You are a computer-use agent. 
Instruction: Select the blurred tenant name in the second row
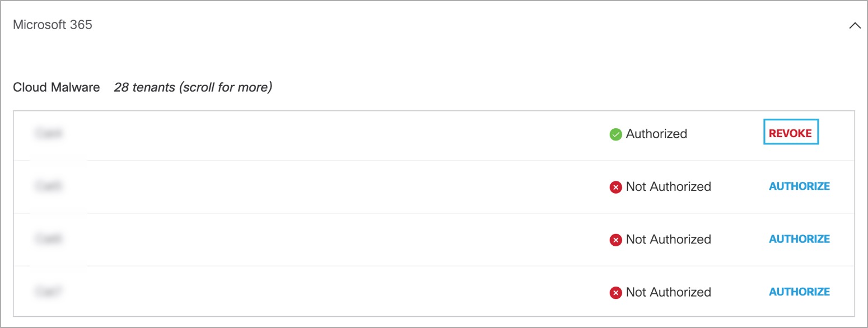click(x=48, y=186)
